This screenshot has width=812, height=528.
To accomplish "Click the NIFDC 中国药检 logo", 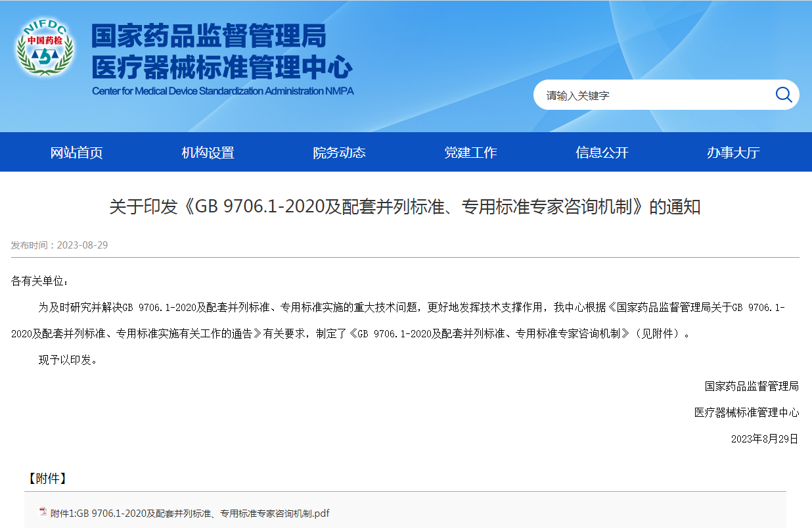I will (x=45, y=47).
